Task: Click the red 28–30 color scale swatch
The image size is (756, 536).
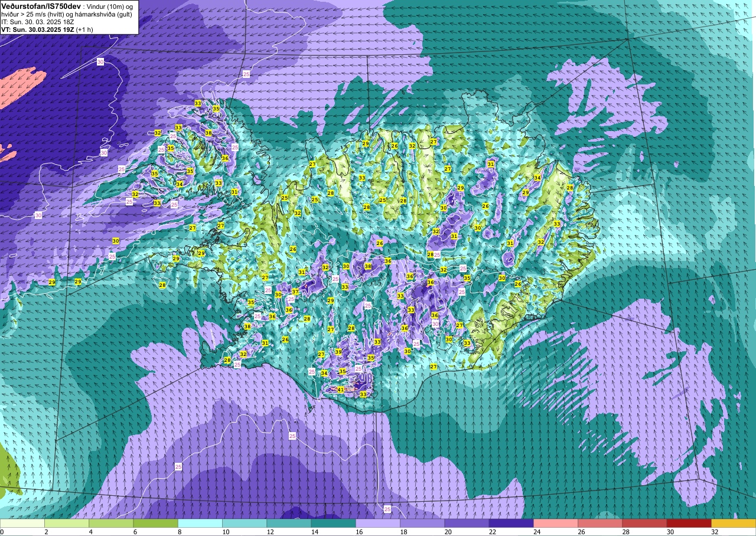Action: [x=644, y=523]
